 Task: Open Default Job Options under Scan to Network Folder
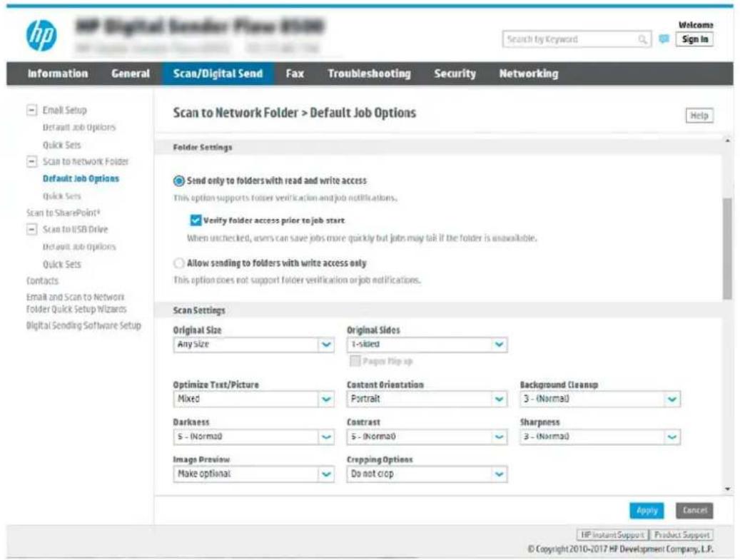(x=81, y=179)
